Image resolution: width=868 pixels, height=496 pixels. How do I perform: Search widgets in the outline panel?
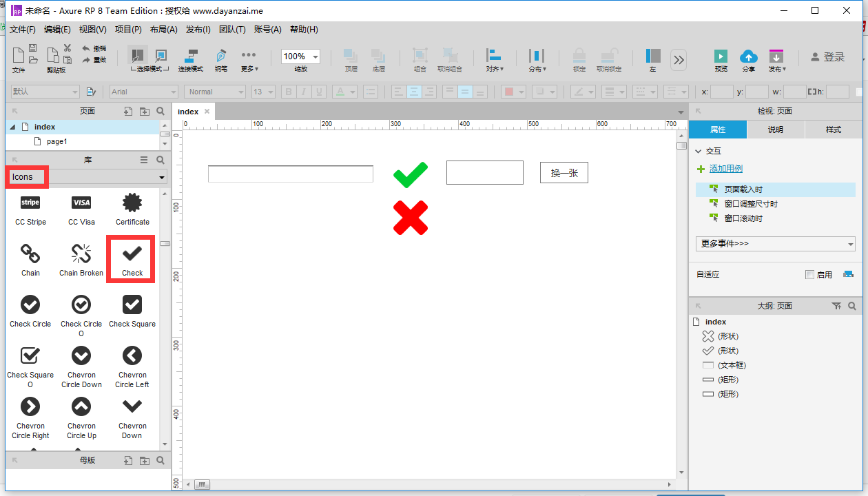(x=852, y=306)
